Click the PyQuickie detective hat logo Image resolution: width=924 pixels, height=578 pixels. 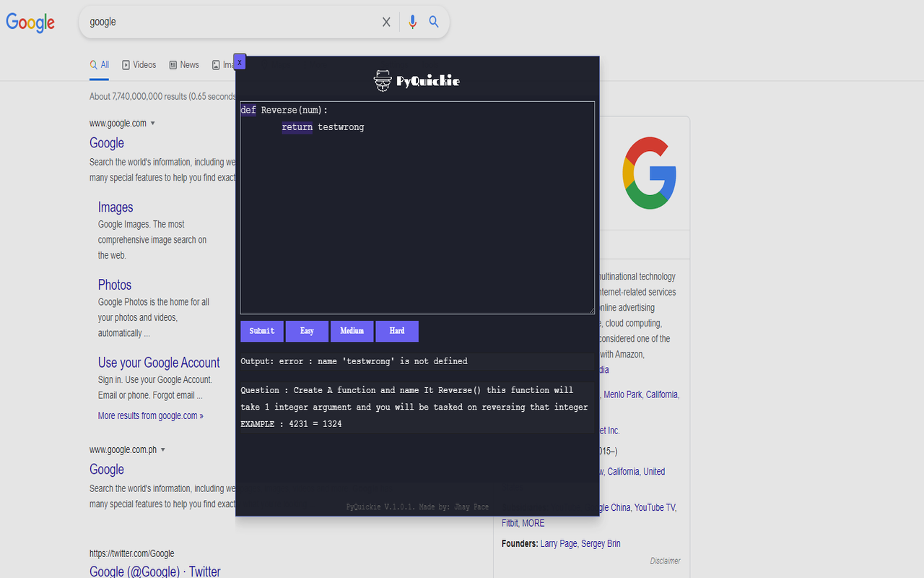tap(381, 80)
